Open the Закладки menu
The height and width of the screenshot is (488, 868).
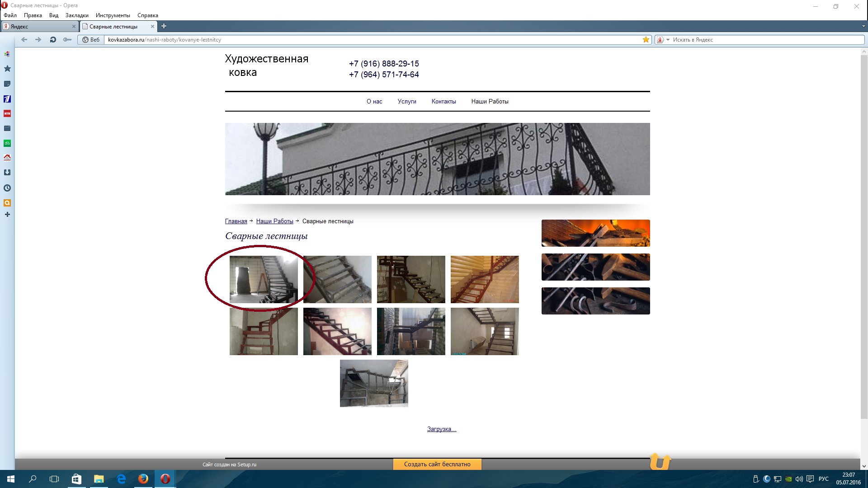pyautogui.click(x=77, y=15)
